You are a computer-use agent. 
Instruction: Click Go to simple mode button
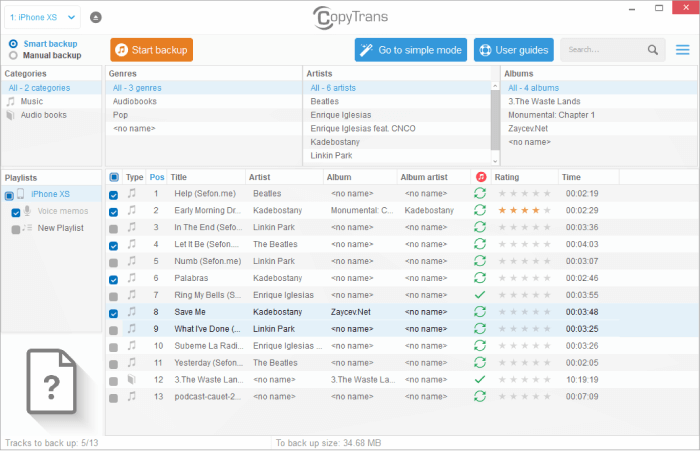tap(411, 50)
